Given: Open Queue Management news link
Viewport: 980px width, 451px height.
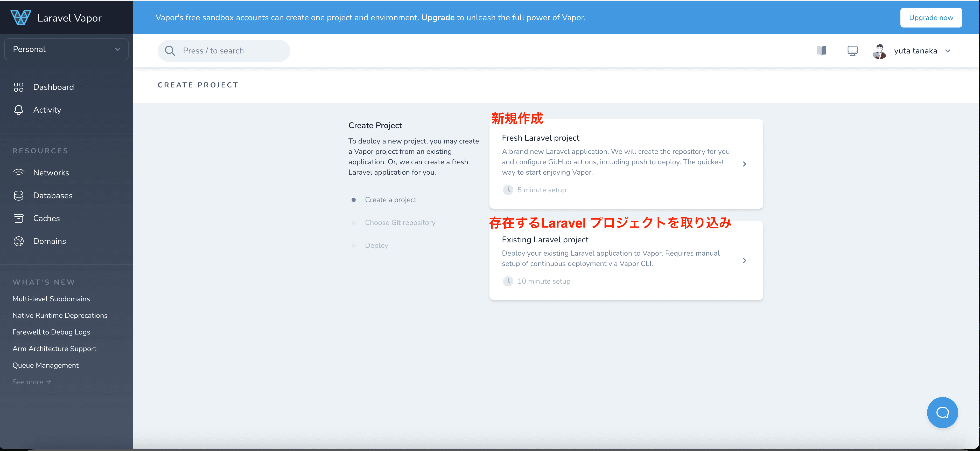Looking at the screenshot, I should click(46, 365).
